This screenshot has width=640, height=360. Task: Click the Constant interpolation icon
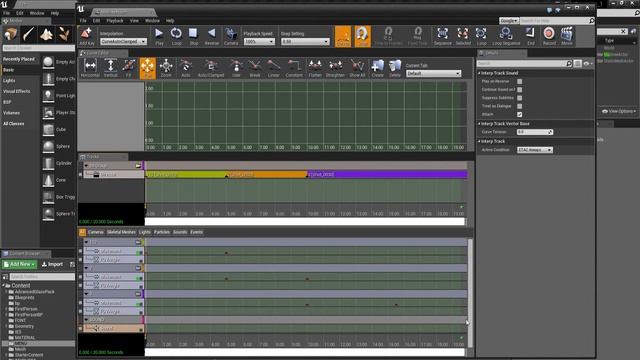(x=294, y=68)
